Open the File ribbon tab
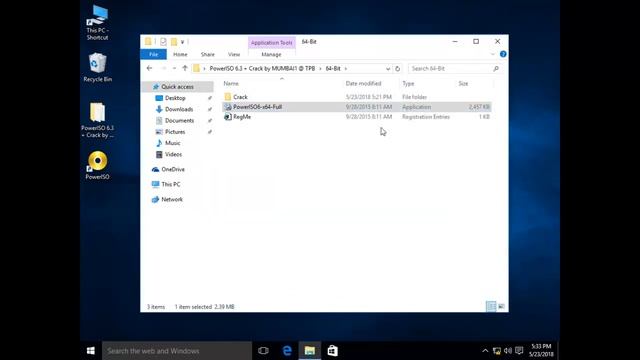Screen dimensions: 640x360 tap(153, 54)
